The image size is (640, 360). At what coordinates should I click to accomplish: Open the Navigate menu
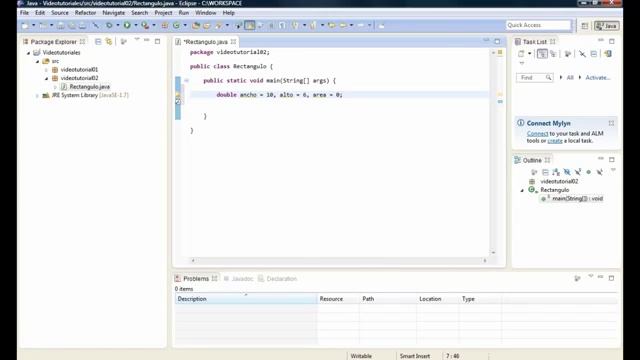point(113,13)
